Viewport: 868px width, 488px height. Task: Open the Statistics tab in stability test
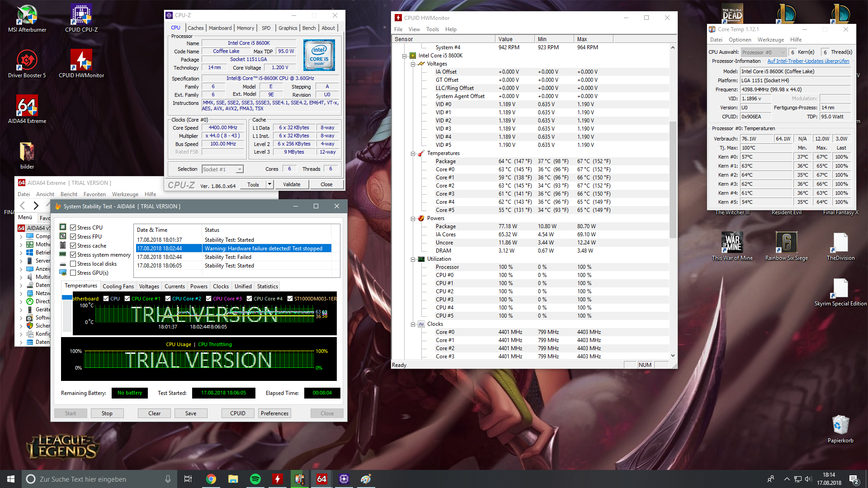click(x=268, y=286)
